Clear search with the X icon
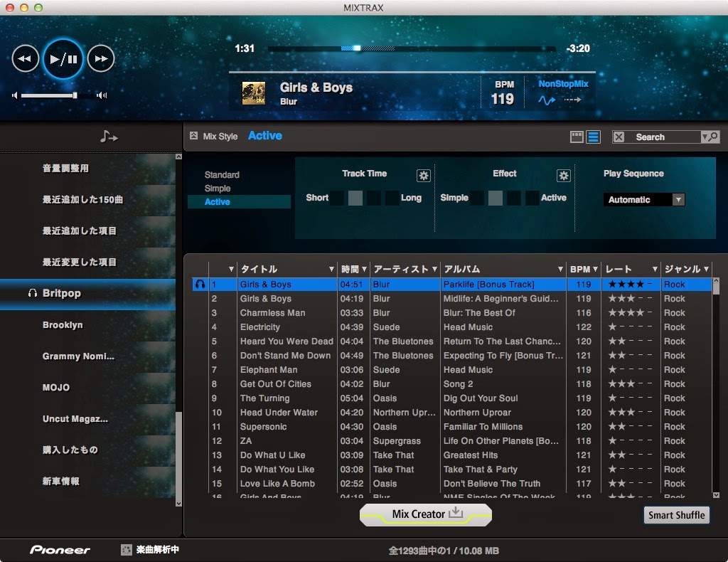 click(619, 137)
